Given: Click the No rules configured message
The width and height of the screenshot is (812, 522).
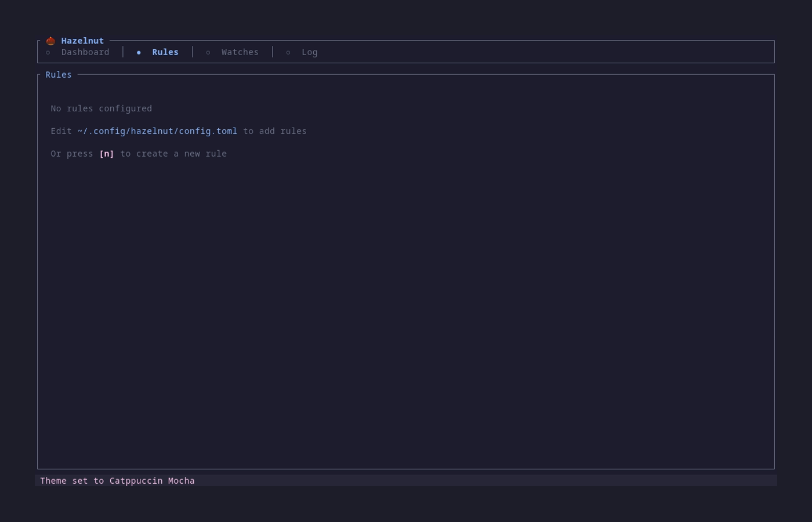Looking at the screenshot, I should (x=101, y=108).
